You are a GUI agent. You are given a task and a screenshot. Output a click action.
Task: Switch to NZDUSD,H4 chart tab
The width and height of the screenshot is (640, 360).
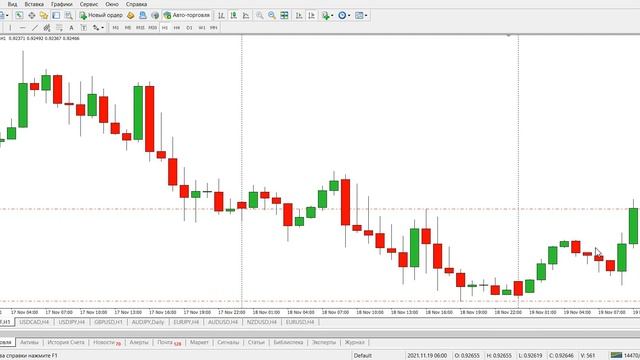coord(262,322)
